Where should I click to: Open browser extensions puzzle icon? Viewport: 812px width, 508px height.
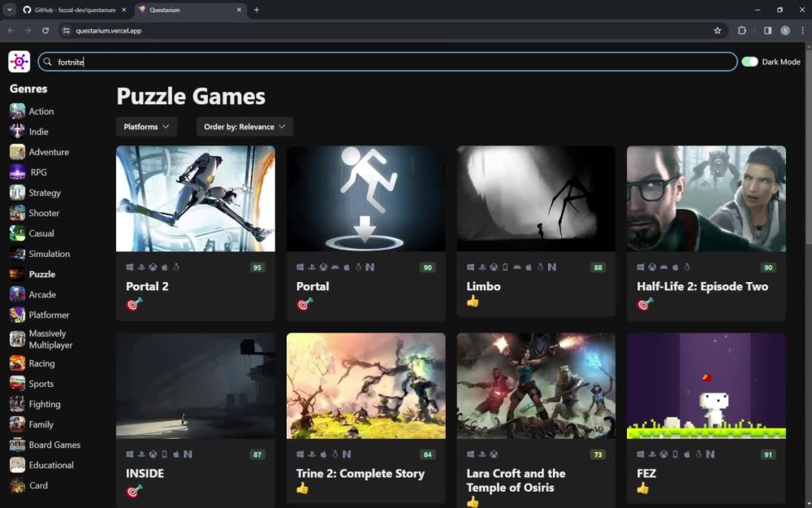741,31
